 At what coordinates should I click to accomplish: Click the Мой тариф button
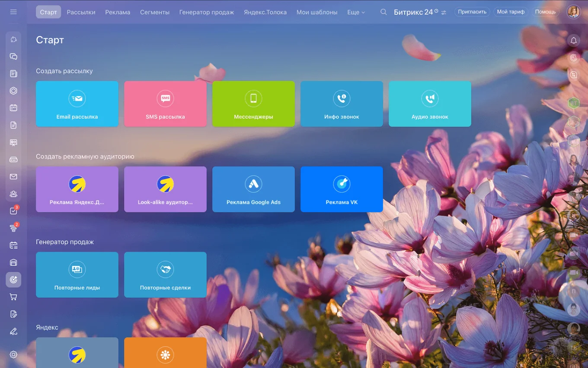coord(511,12)
